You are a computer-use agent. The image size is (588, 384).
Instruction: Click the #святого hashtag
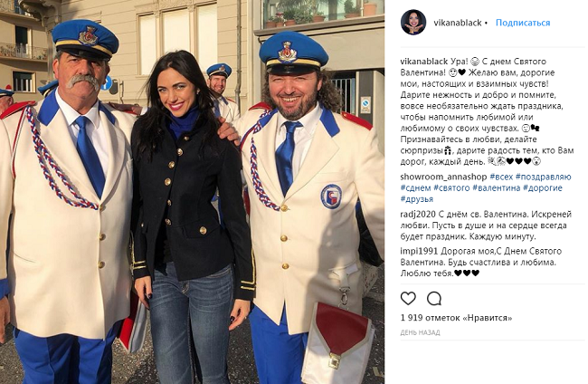pos(451,187)
